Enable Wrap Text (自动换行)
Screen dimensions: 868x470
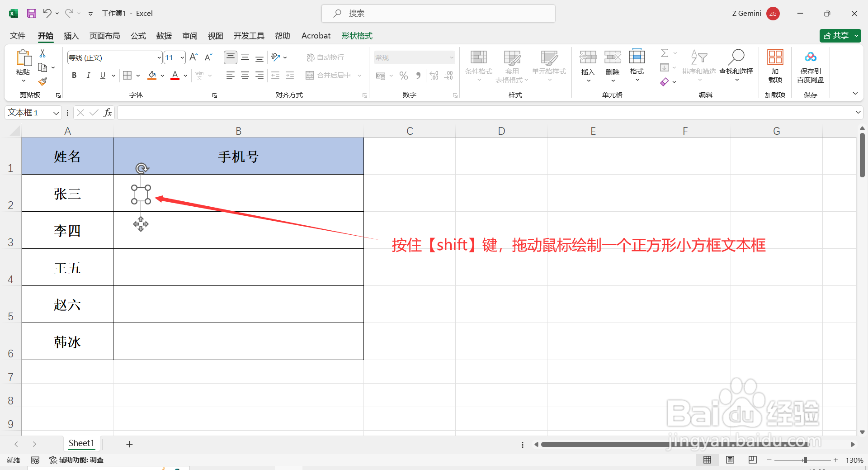pyautogui.click(x=325, y=57)
